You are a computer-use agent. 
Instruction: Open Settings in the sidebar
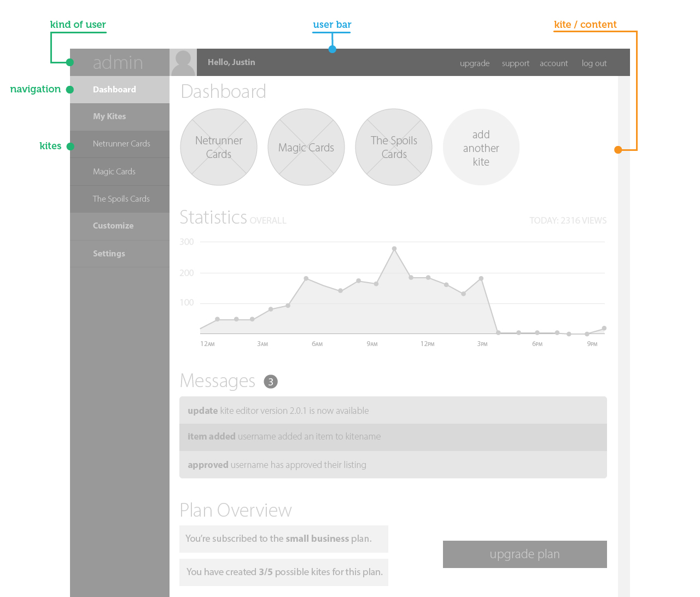(x=109, y=254)
